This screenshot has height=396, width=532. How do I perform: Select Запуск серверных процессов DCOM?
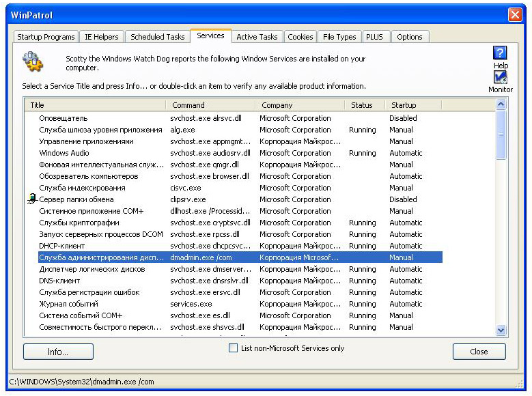pyautogui.click(x=240, y=234)
